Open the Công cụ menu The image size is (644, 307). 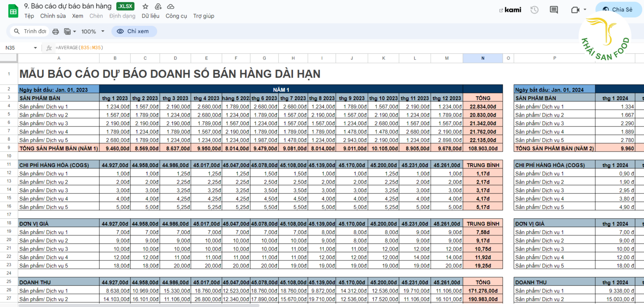pos(176,16)
